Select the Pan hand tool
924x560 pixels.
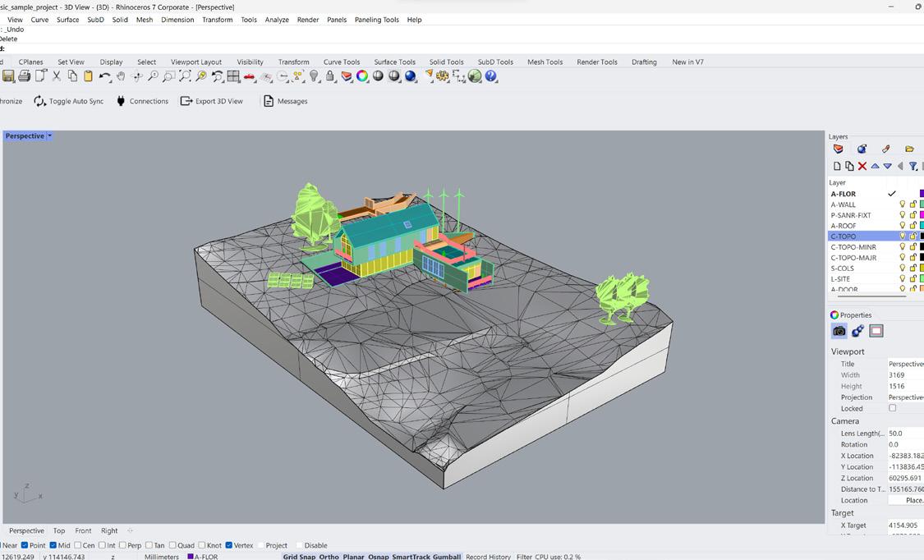coord(121,76)
